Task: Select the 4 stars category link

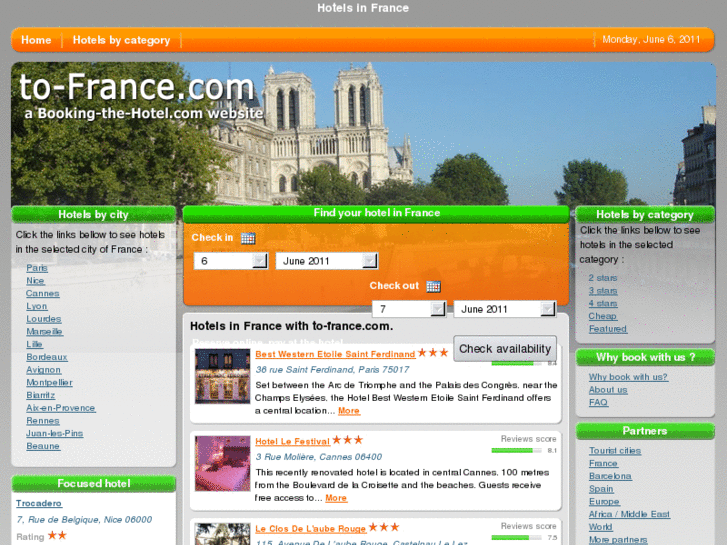Action: coord(603,303)
